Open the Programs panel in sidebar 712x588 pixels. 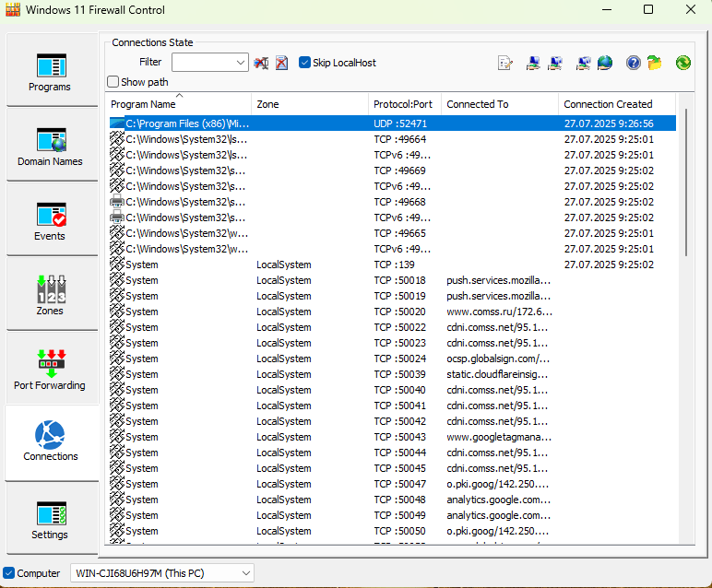pyautogui.click(x=50, y=71)
